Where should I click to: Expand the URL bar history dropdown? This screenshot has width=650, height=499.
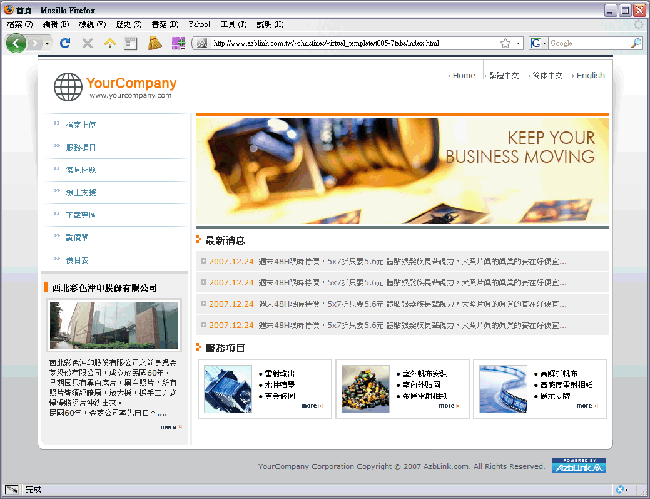coord(518,43)
